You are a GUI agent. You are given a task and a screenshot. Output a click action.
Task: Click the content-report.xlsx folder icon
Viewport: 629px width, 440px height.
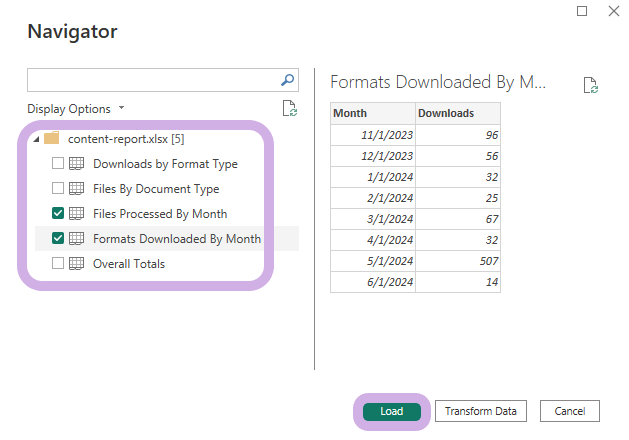[51, 138]
